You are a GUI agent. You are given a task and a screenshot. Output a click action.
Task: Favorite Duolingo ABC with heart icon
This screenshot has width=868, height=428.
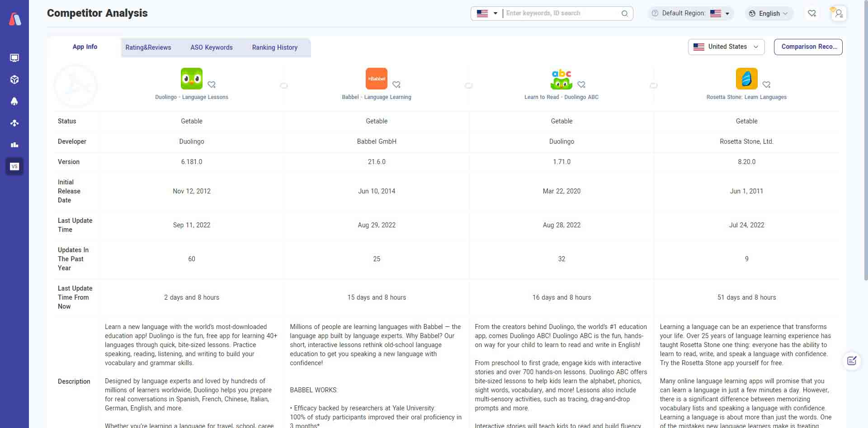pos(581,85)
